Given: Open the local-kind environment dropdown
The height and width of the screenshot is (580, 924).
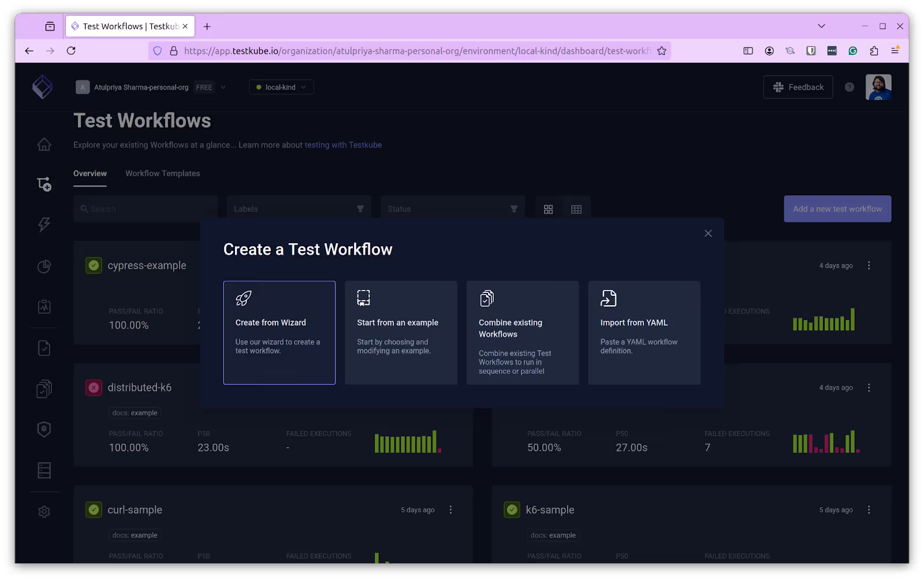Looking at the screenshot, I should 281,87.
